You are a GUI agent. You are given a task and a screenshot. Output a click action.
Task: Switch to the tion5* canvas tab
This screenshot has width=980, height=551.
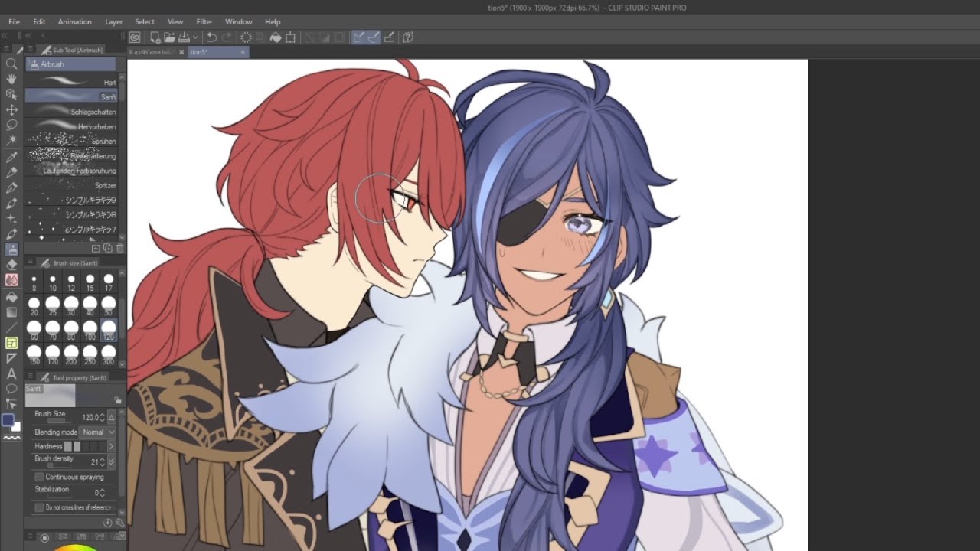(218, 51)
